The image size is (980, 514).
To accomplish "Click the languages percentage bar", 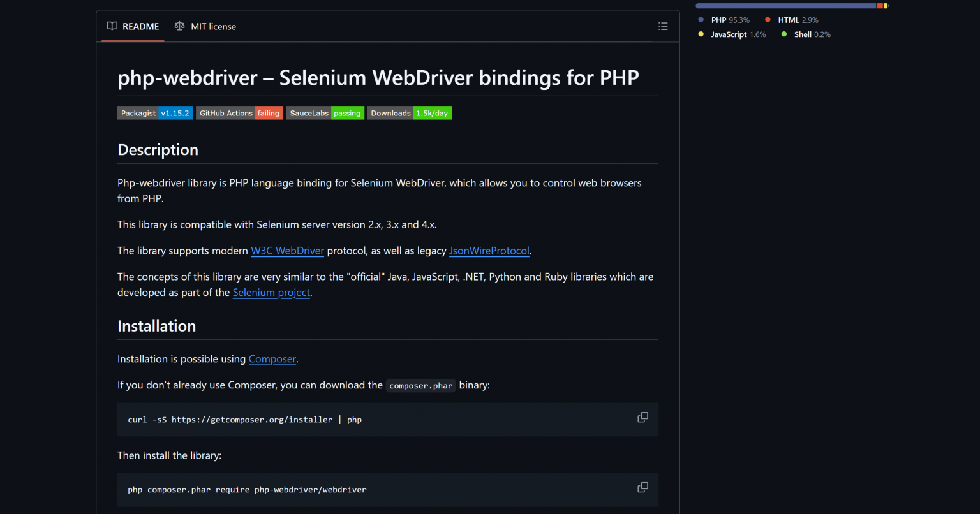I will click(x=792, y=6).
